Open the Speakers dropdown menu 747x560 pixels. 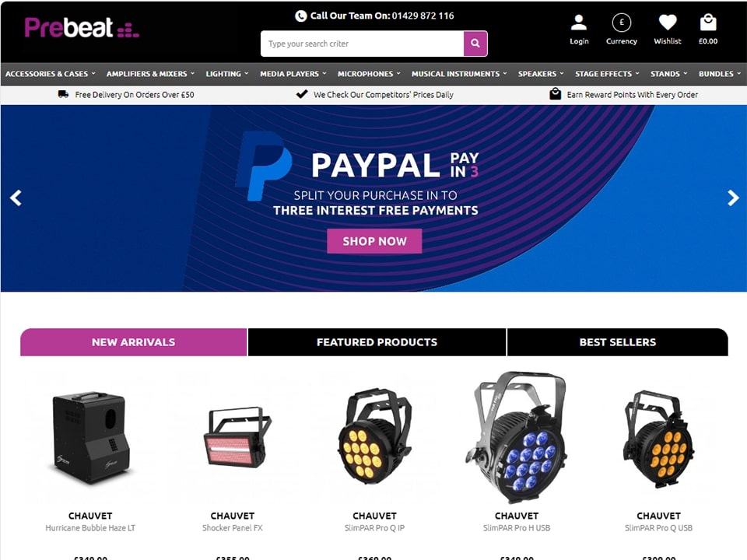pyautogui.click(x=541, y=74)
